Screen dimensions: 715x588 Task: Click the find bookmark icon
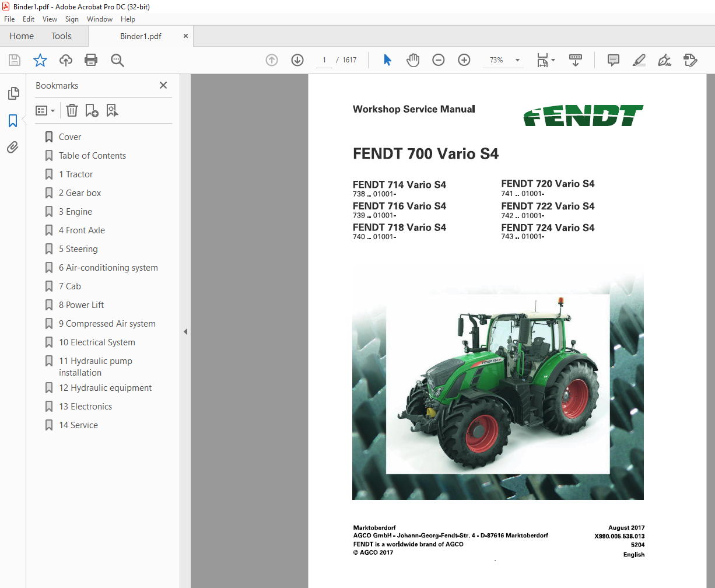[112, 110]
